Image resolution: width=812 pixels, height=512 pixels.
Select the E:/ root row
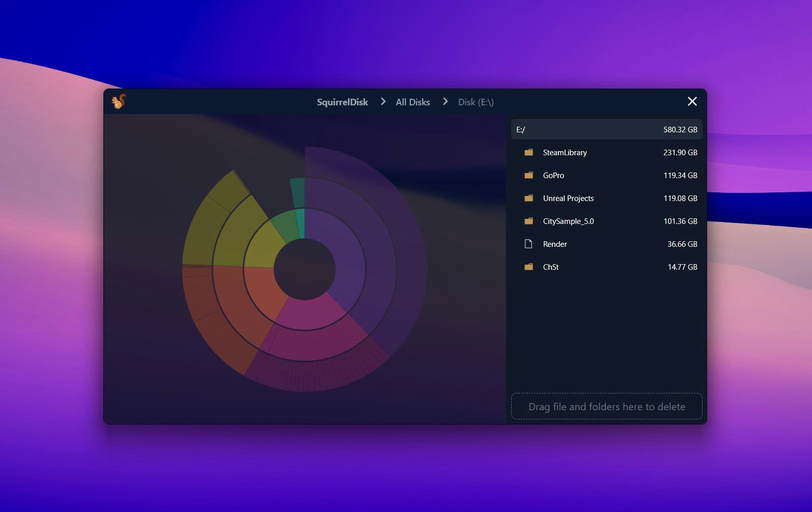click(x=606, y=129)
